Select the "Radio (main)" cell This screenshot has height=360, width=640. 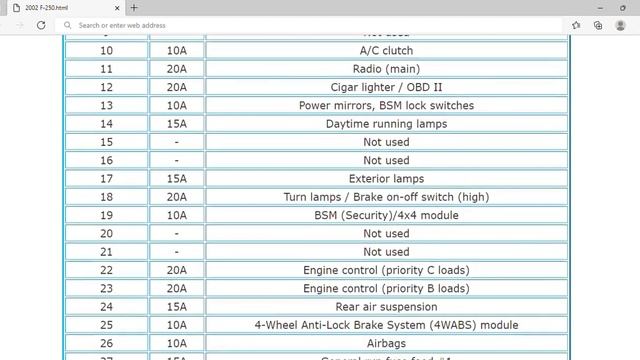pyautogui.click(x=387, y=69)
